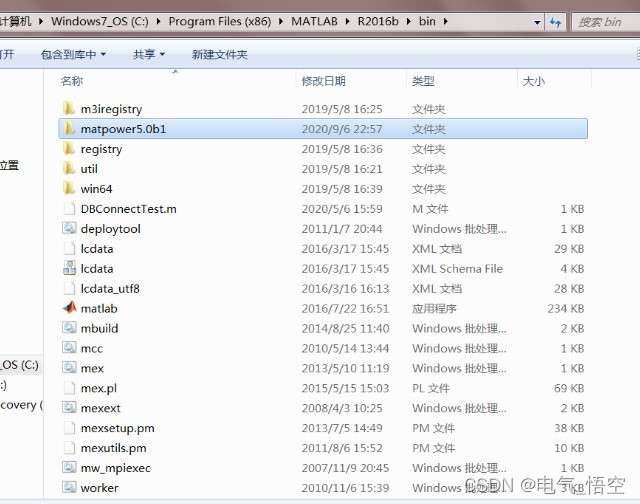Open the address bar history dropdown

tap(537, 22)
